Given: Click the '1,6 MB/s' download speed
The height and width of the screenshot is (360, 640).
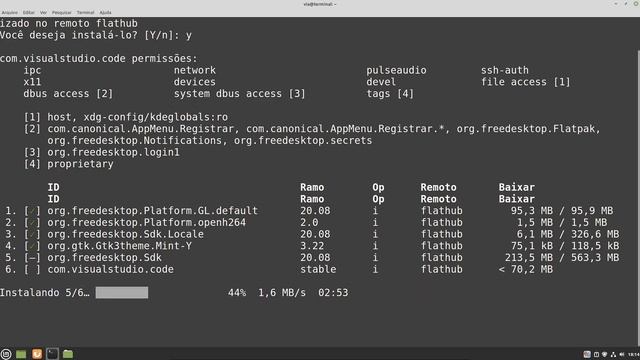Looking at the screenshot, I should click(282, 293).
